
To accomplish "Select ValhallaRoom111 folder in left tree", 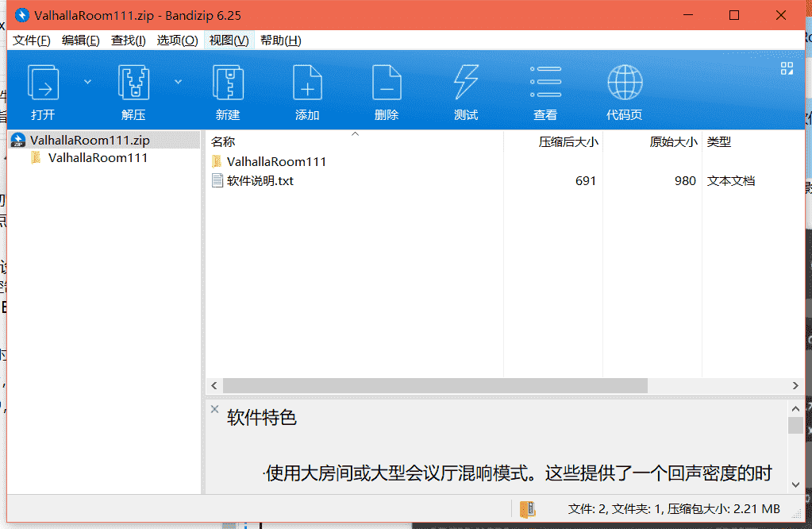I will (x=98, y=158).
